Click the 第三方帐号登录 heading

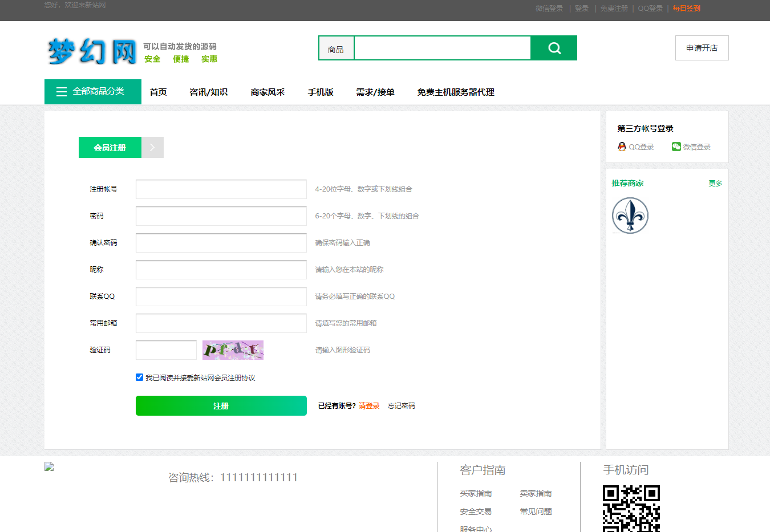[645, 129]
